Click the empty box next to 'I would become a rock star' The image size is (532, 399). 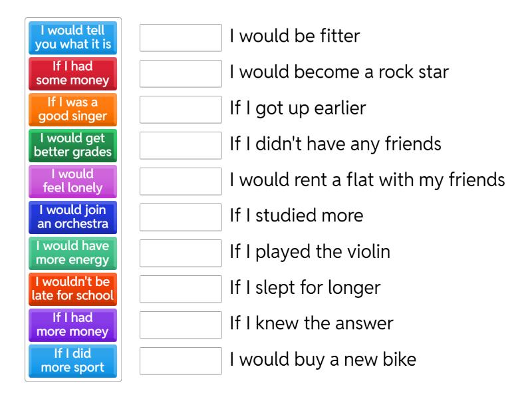pyautogui.click(x=181, y=74)
